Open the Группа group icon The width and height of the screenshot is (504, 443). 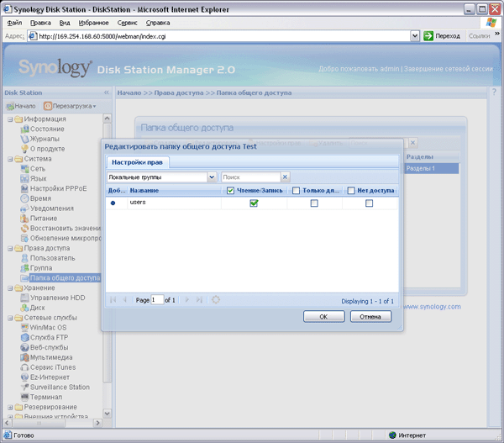24,268
